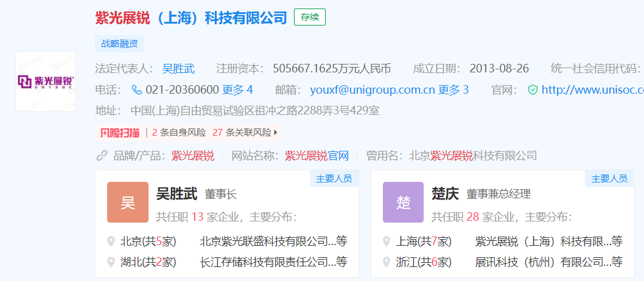Open brand 紫光展锐 after 品牌/产品
Image resolution: width=644 pixels, height=281 pixels.
(192, 156)
